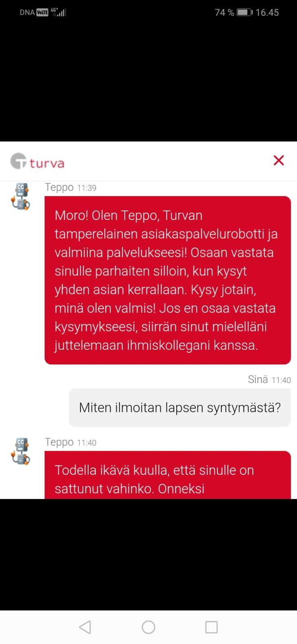Select the red greeting bubble starting with Moro
The image size is (297, 644).
point(167,280)
